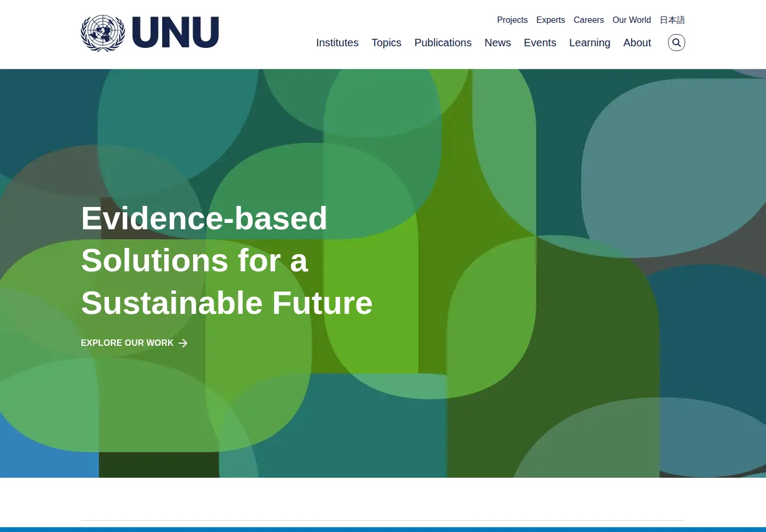This screenshot has width=766, height=532.
Task: Open the About menu
Action: coord(637,43)
